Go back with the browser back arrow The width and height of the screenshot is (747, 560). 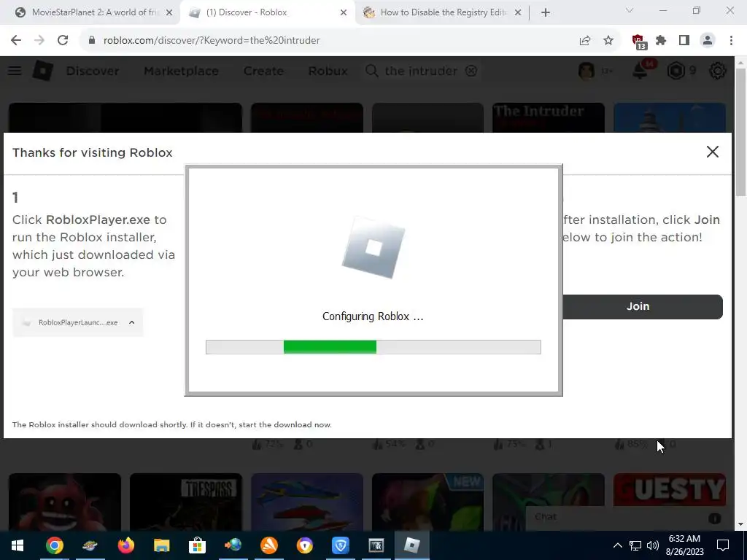pyautogui.click(x=16, y=40)
